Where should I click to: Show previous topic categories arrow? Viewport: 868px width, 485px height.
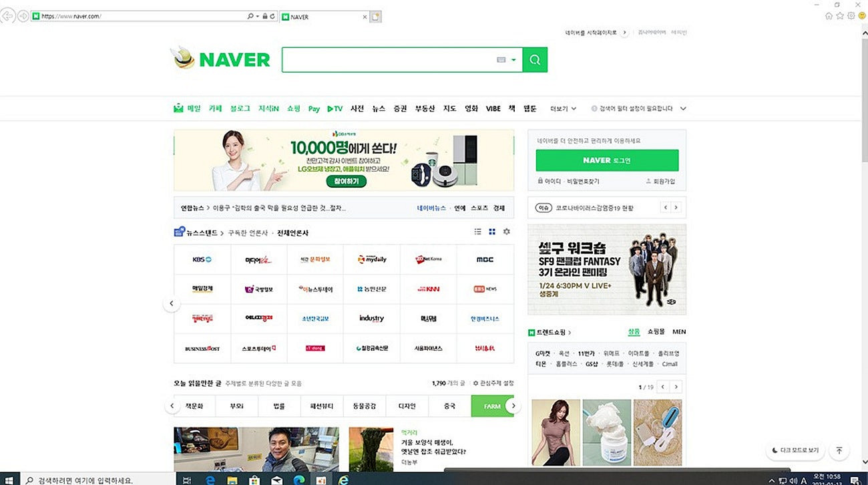(x=172, y=406)
